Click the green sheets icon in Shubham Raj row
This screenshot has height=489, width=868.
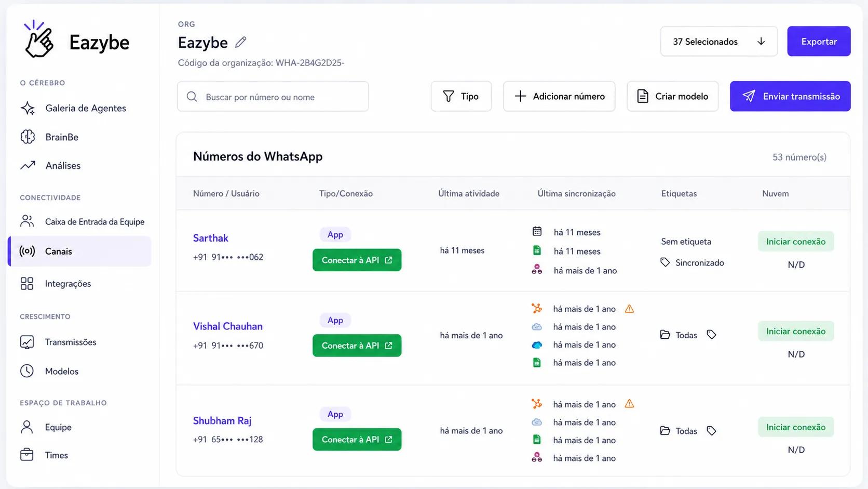click(x=537, y=440)
